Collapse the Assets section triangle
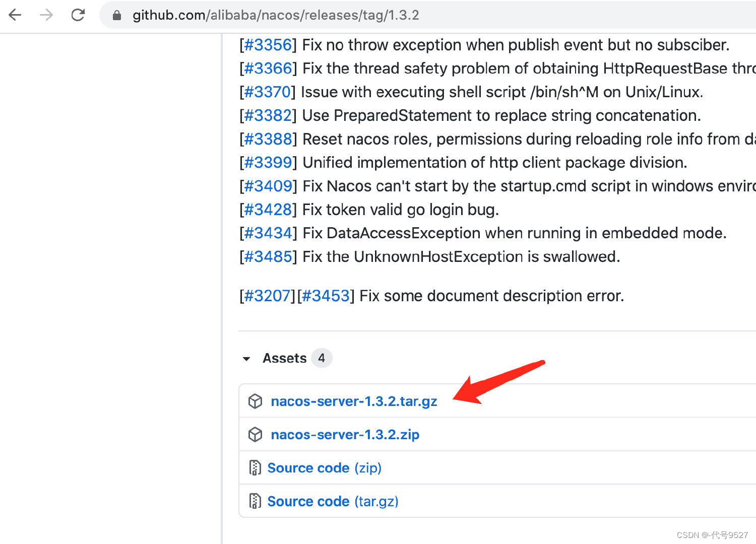 coord(246,359)
